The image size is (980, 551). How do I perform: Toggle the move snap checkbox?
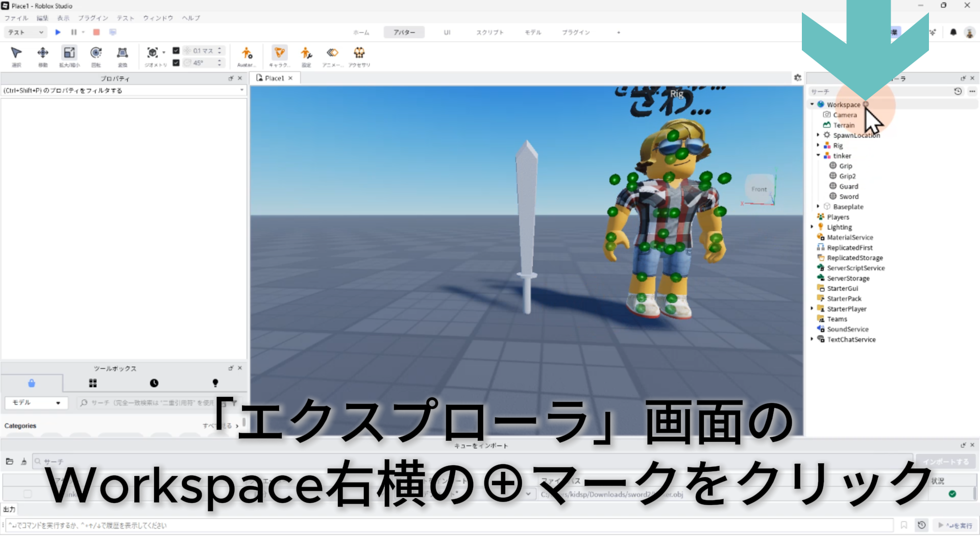(x=176, y=51)
